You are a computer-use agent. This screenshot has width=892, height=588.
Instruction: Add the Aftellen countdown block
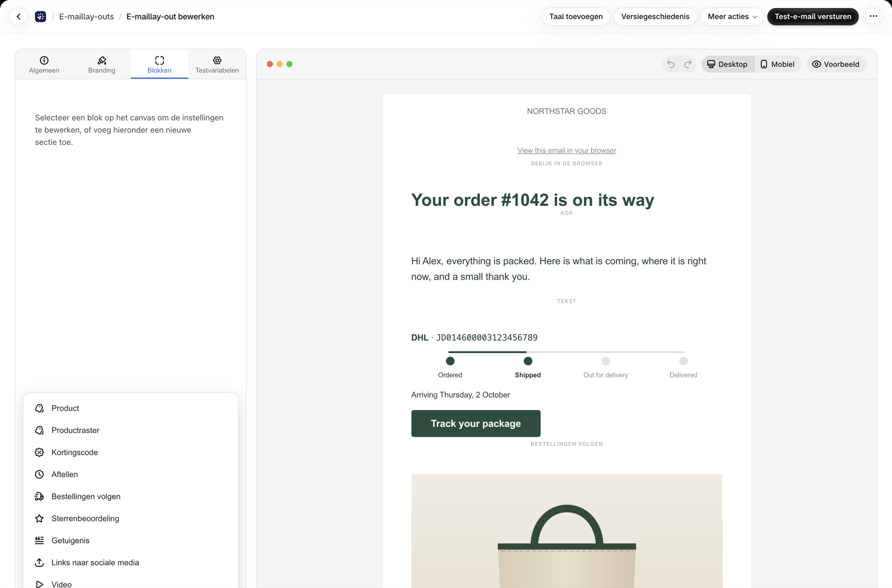point(131,474)
